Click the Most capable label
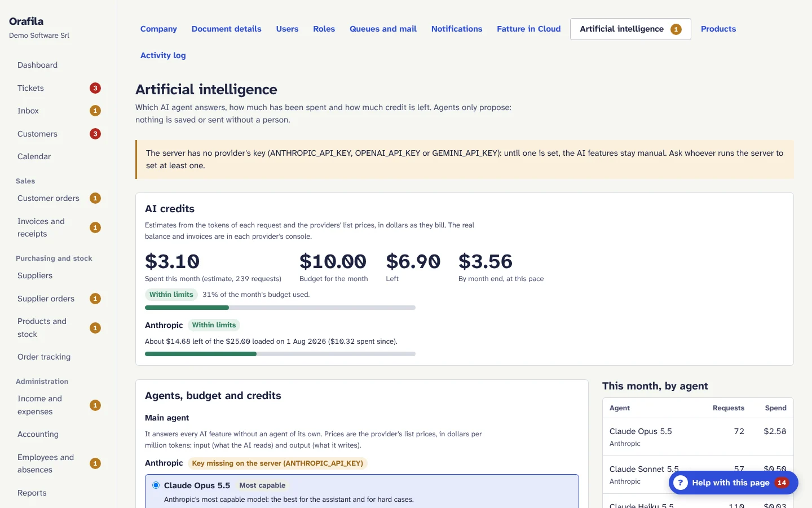The image size is (812, 508). pos(262,485)
